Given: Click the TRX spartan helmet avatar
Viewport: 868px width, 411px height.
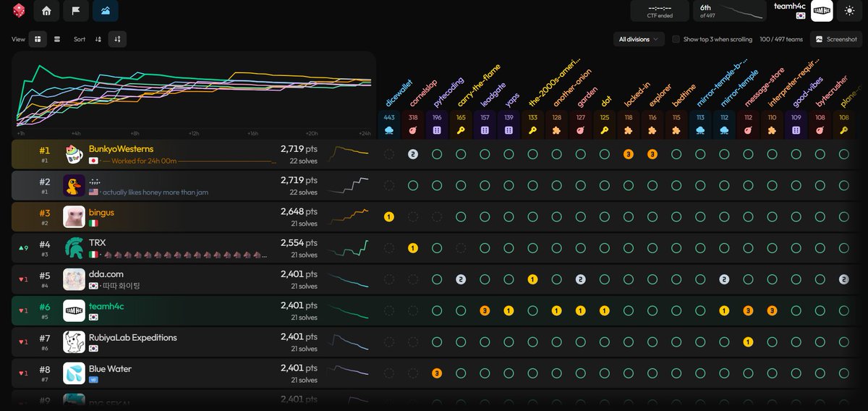Looking at the screenshot, I should [74, 248].
